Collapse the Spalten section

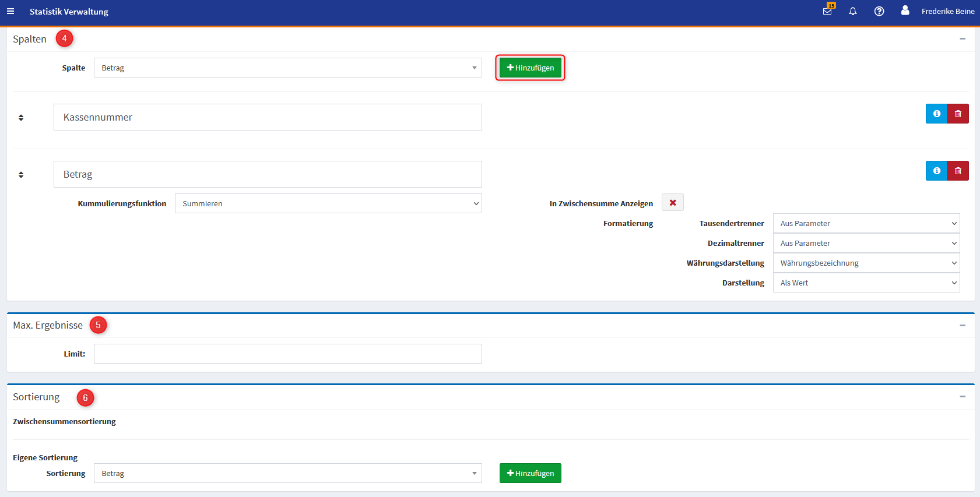point(962,38)
